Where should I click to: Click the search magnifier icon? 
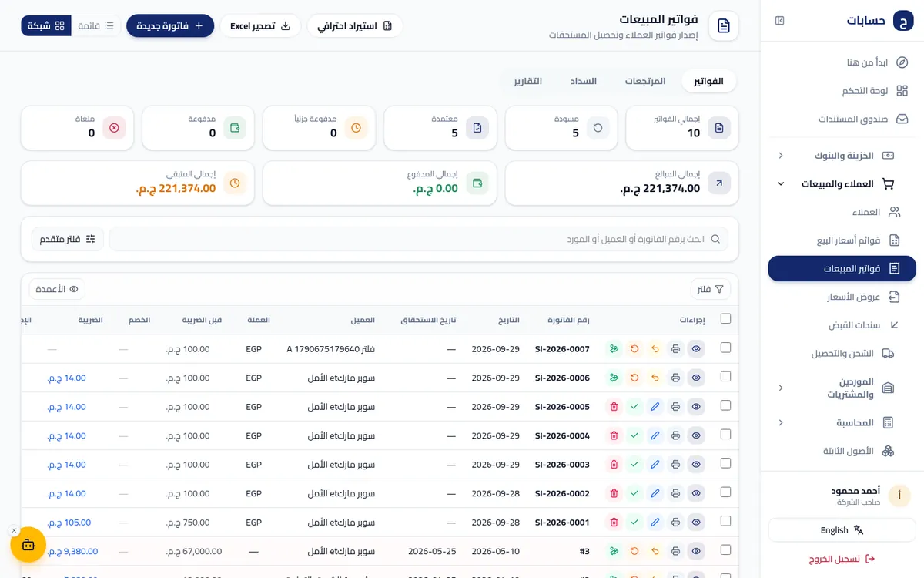tap(715, 239)
